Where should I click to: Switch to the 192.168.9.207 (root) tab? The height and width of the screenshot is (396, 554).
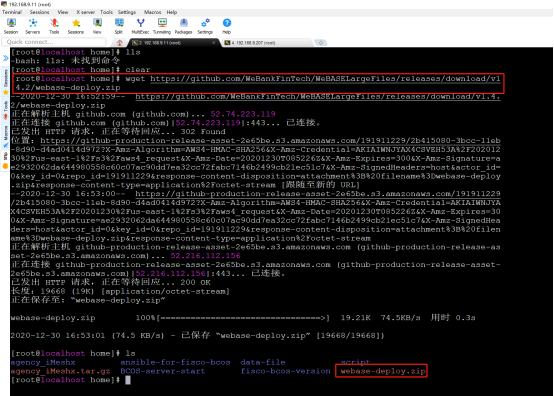(x=267, y=43)
